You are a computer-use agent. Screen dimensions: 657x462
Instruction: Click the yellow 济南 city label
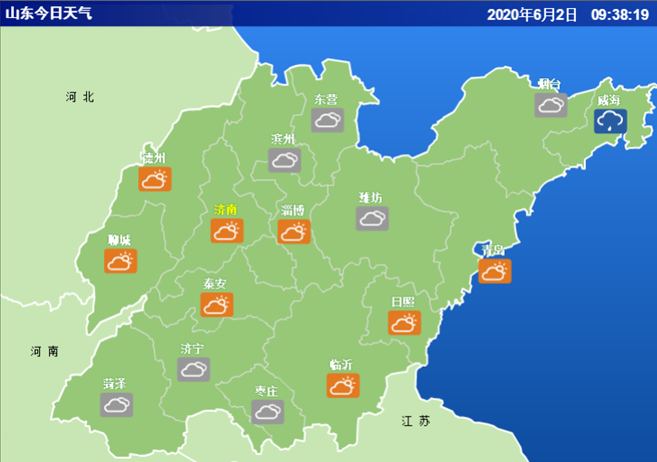226,209
